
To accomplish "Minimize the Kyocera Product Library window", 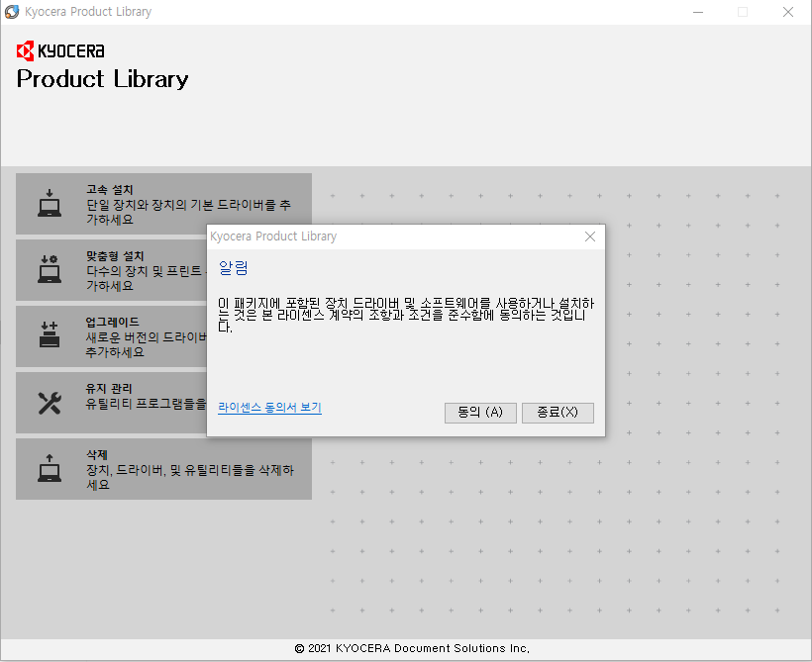I will 698,12.
